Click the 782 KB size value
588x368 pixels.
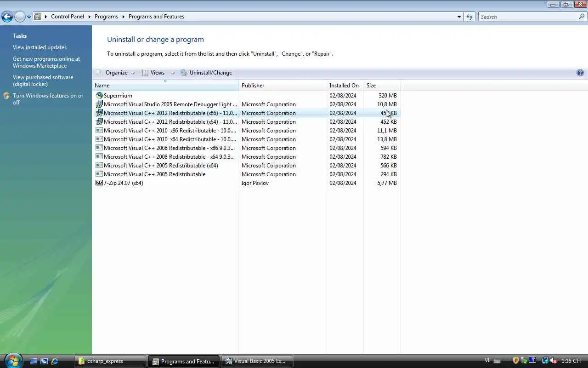[389, 157]
